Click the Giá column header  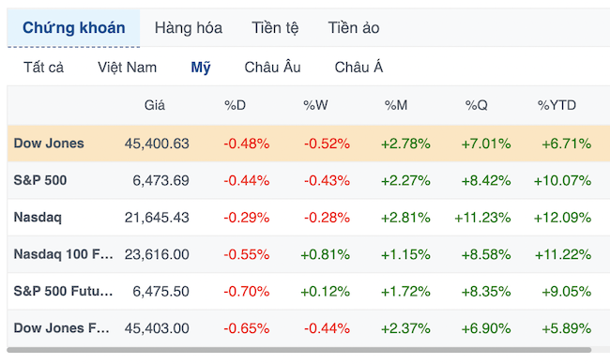point(155,105)
